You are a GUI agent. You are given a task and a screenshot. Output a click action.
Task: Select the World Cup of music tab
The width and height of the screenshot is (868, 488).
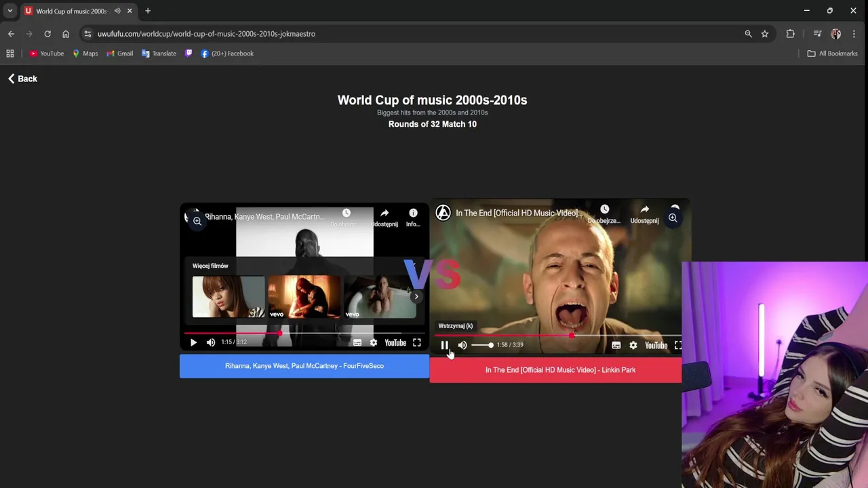tap(71, 11)
